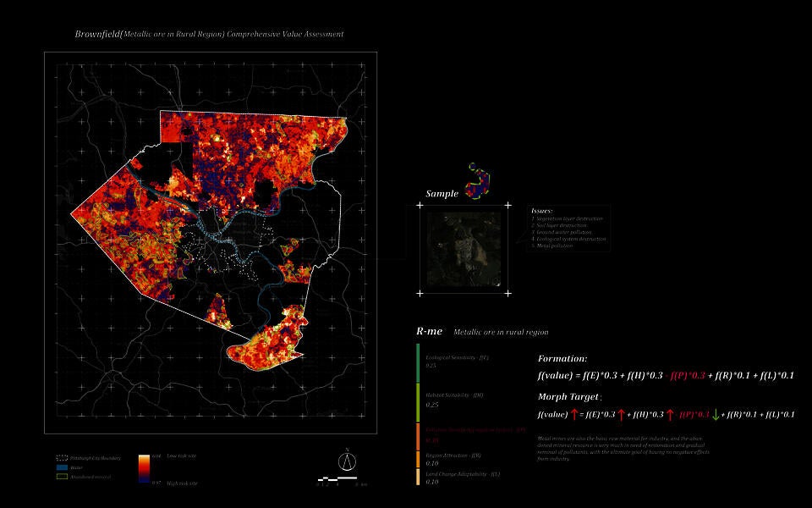Click the "Water" legend text
Image resolution: width=812 pixels, height=508 pixels.
pyautogui.click(x=77, y=467)
